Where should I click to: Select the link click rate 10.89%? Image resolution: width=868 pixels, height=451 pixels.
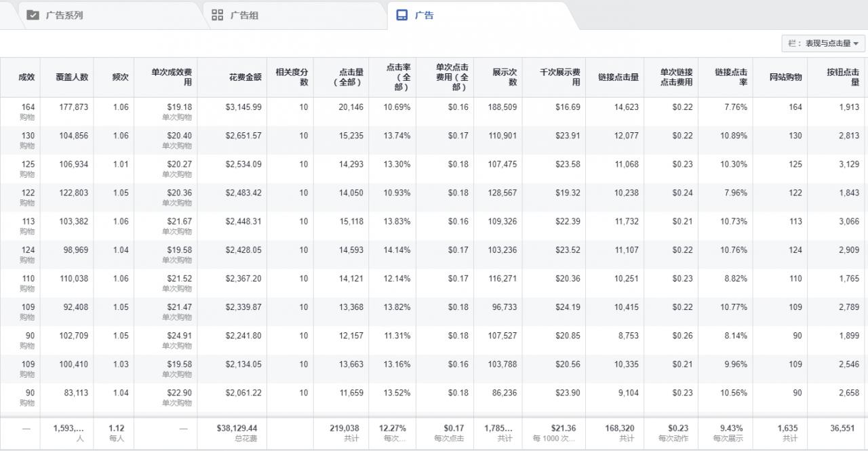(x=734, y=136)
